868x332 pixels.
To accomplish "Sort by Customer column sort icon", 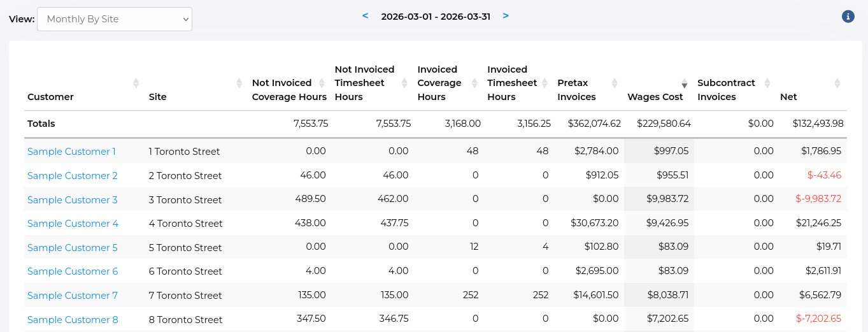I will click(136, 83).
